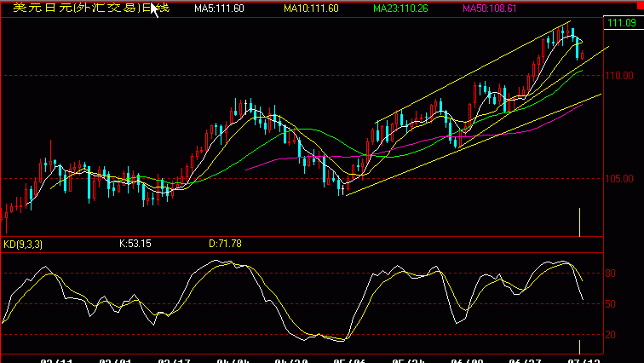Click the KD(9,3,3) indicator name

(x=23, y=245)
